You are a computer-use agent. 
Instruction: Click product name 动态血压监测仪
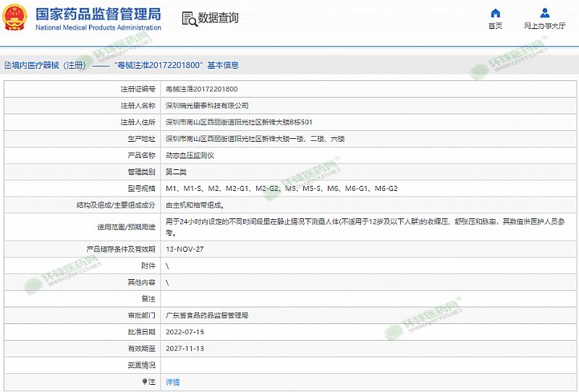[190, 155]
